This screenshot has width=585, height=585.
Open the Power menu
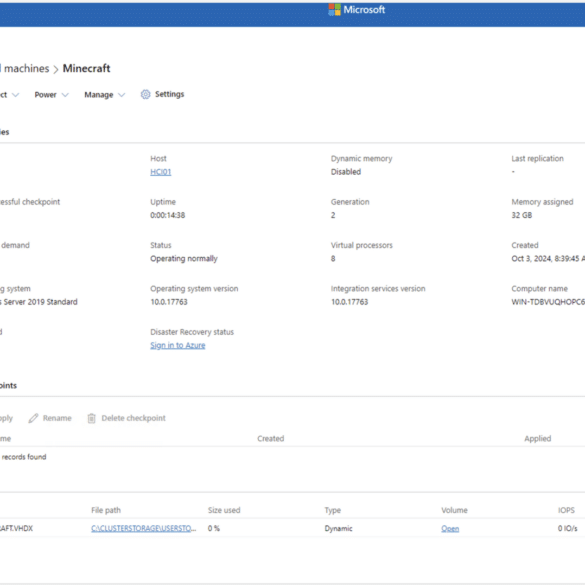(51, 95)
